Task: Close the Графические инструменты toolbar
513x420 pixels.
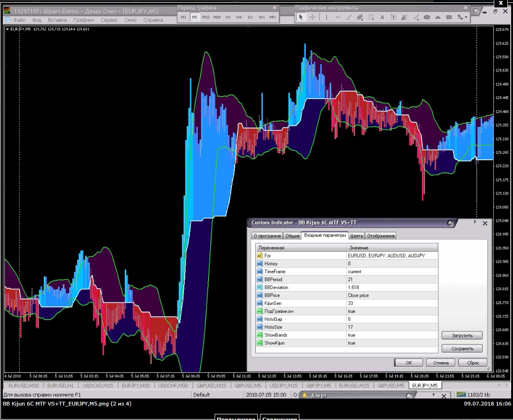Action: 466,7
